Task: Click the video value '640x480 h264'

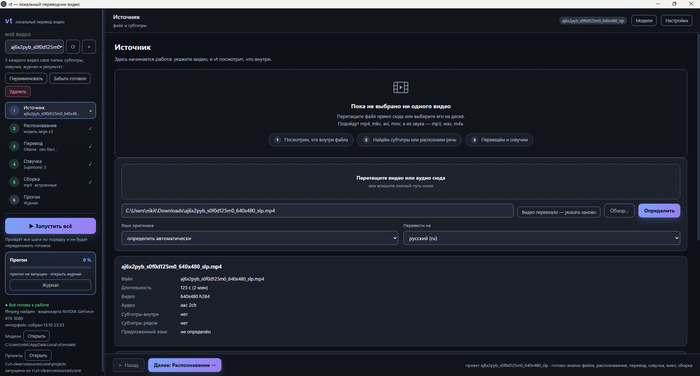Action: coord(195,297)
